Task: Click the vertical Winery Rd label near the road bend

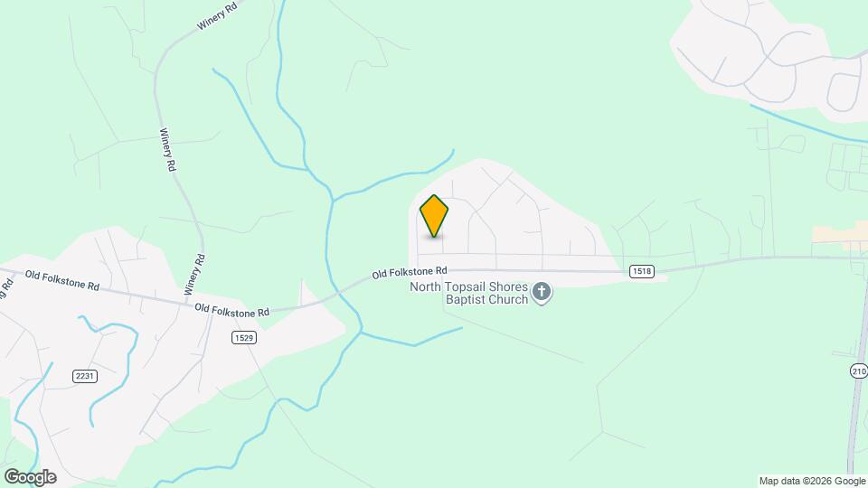Action: [168, 149]
